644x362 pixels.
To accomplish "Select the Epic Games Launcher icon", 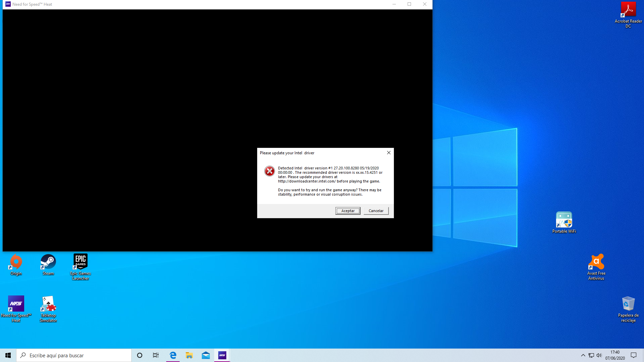I will [x=80, y=266].
